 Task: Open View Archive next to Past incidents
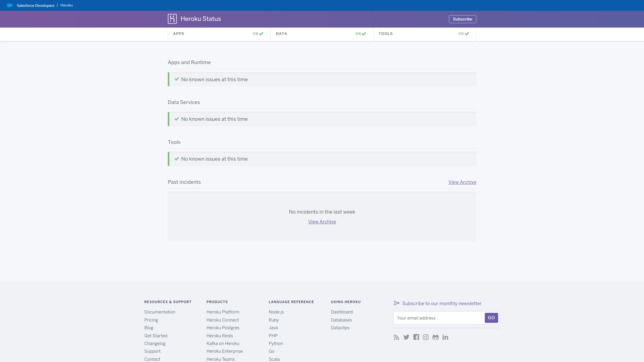[x=462, y=182]
